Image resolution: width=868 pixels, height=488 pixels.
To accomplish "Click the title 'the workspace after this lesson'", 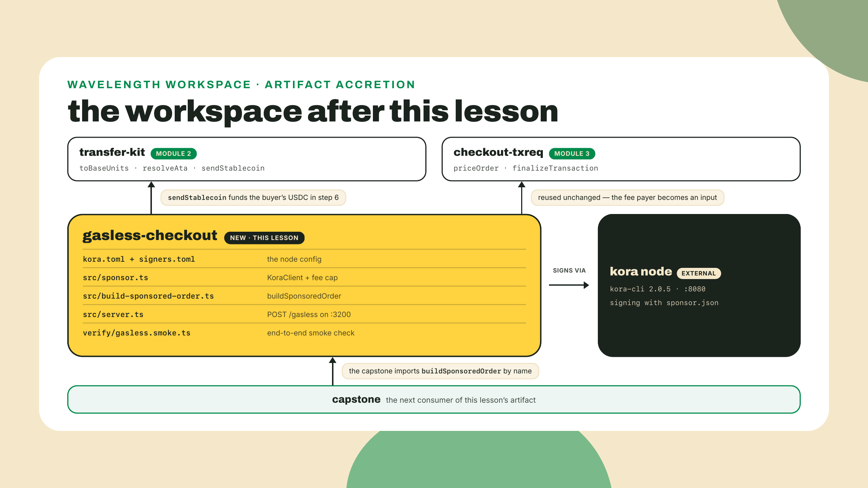I will 313,111.
